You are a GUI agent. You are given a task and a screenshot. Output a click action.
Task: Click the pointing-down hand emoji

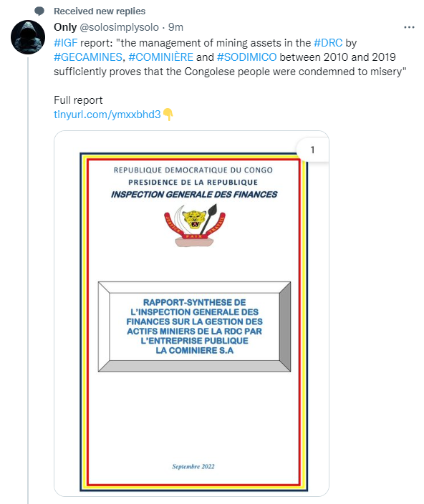pyautogui.click(x=168, y=115)
